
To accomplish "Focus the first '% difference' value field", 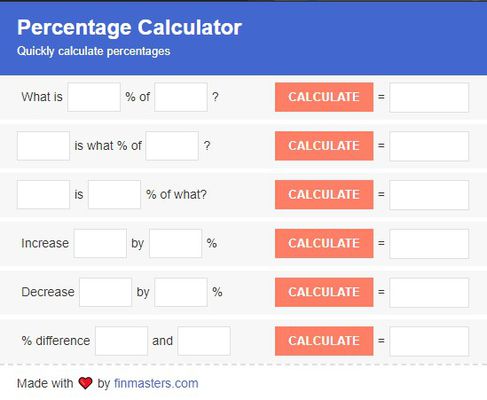I will point(121,341).
